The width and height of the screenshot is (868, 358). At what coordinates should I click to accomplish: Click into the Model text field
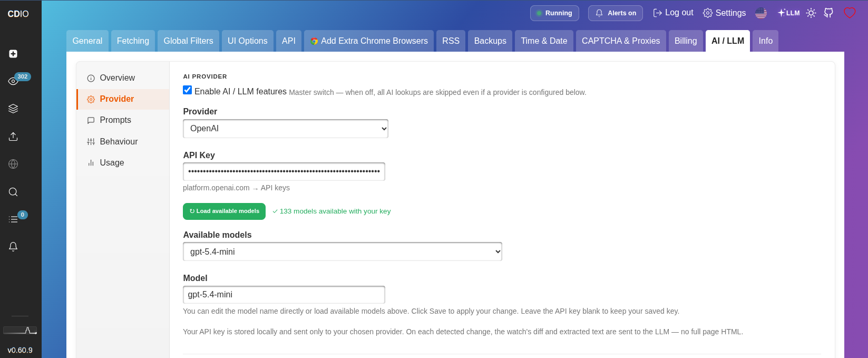coord(284,295)
